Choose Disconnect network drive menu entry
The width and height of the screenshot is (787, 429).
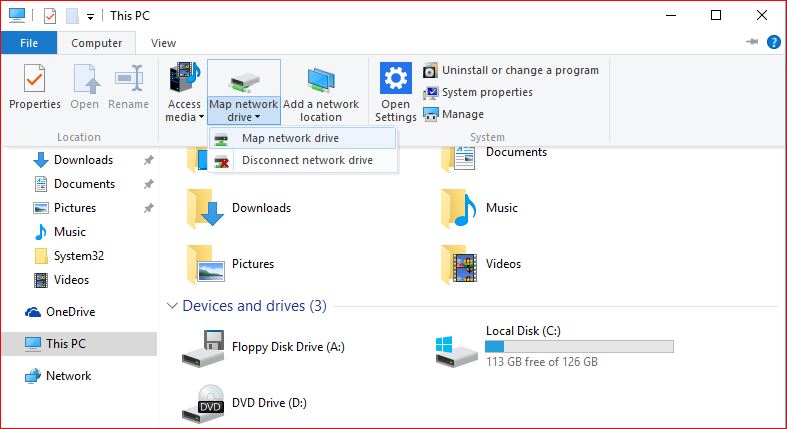click(x=303, y=160)
